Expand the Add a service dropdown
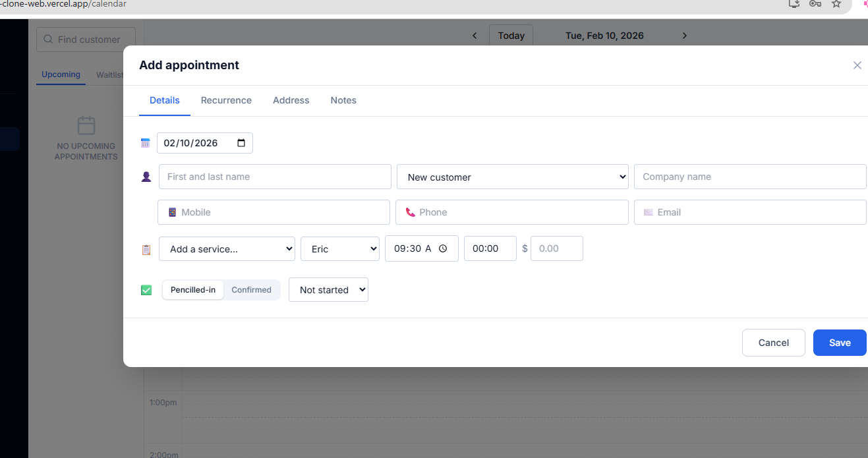This screenshot has width=868, height=458. click(227, 249)
